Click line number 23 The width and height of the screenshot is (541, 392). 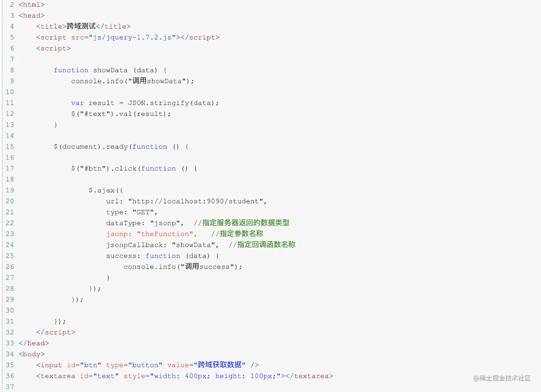coord(10,234)
